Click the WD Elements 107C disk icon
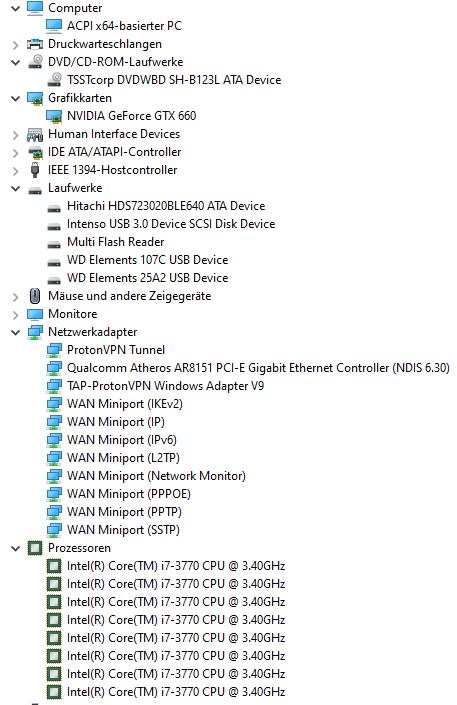The image size is (457, 705). tap(54, 262)
